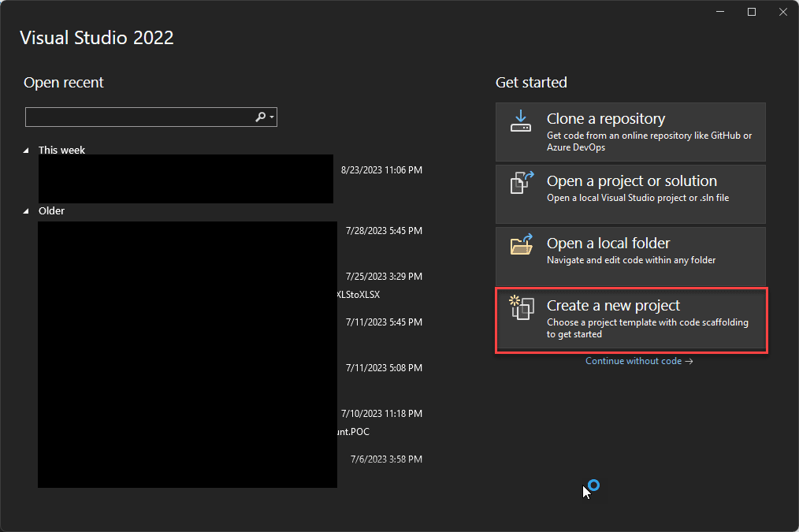Image resolution: width=799 pixels, height=532 pixels.
Task: Close the Visual Studio 2022 start window
Action: [x=781, y=12]
